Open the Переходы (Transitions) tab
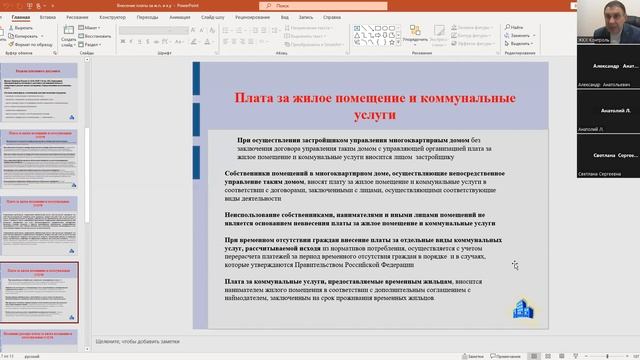The image size is (640, 360). [147, 17]
